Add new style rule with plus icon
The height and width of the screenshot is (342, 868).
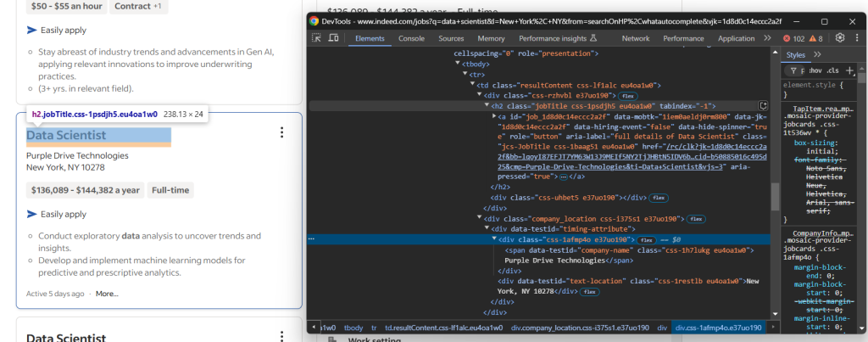pyautogui.click(x=851, y=71)
